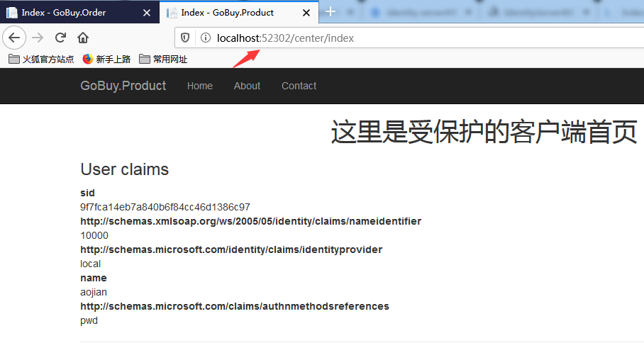This screenshot has height=343, width=644.
Task: Click the localhost address bar
Action: click(x=426, y=38)
